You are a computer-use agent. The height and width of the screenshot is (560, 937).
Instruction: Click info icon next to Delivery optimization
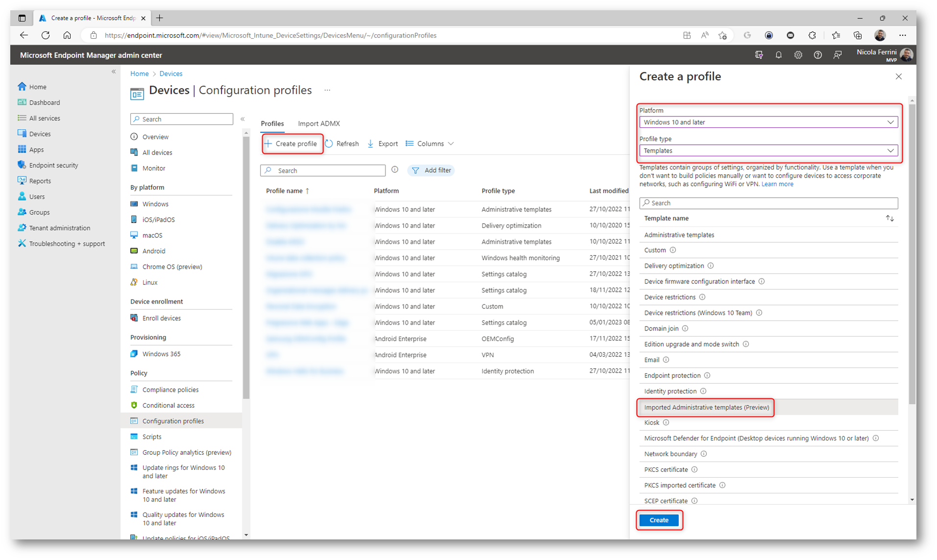(711, 266)
